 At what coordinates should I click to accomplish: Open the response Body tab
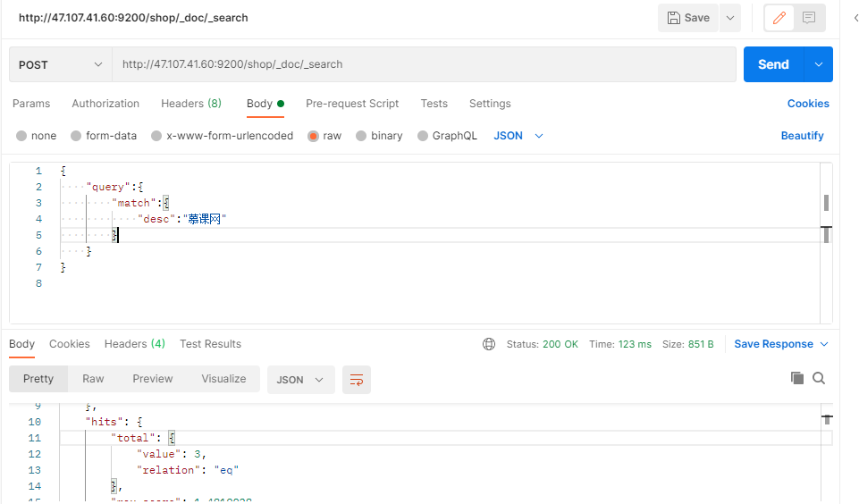22,344
